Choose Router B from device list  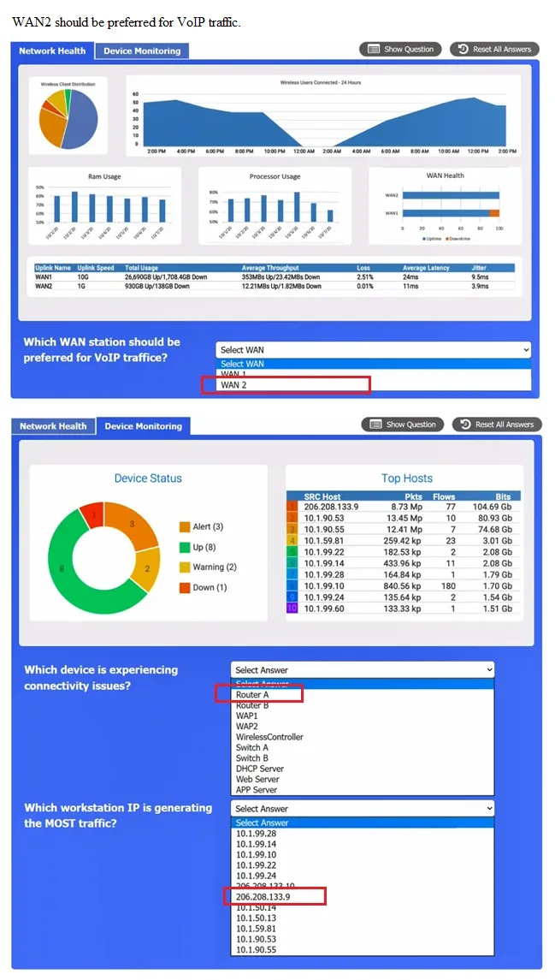pos(362,705)
